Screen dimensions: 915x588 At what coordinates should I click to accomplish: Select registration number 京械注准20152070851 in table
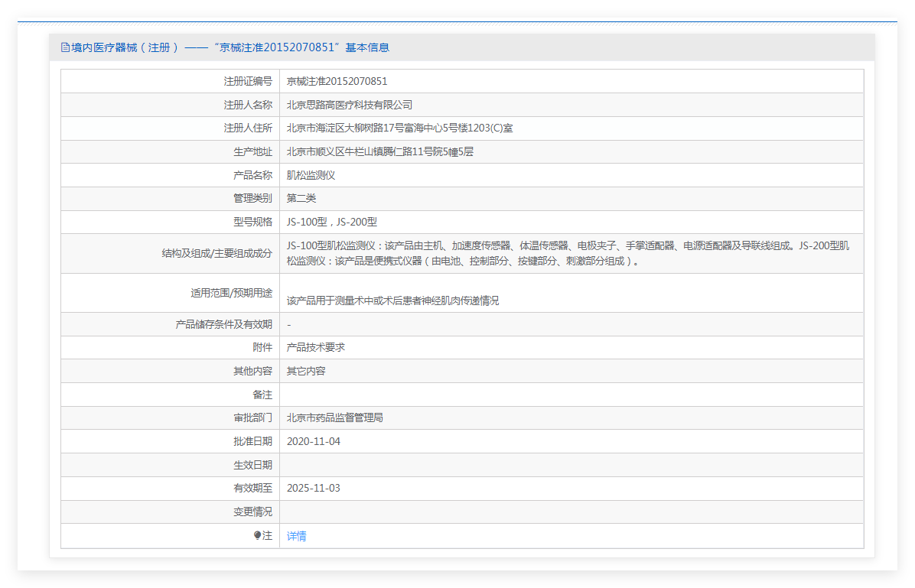337,81
